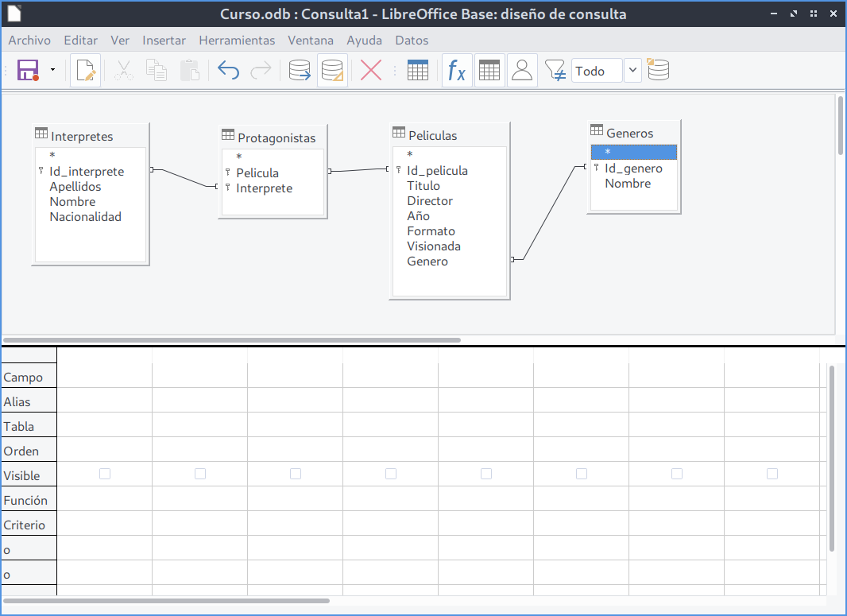Open the Save button dropdown arrow

tap(53, 71)
